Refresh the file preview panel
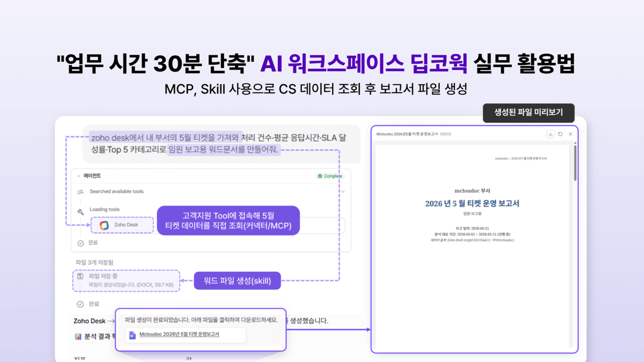 (560, 134)
